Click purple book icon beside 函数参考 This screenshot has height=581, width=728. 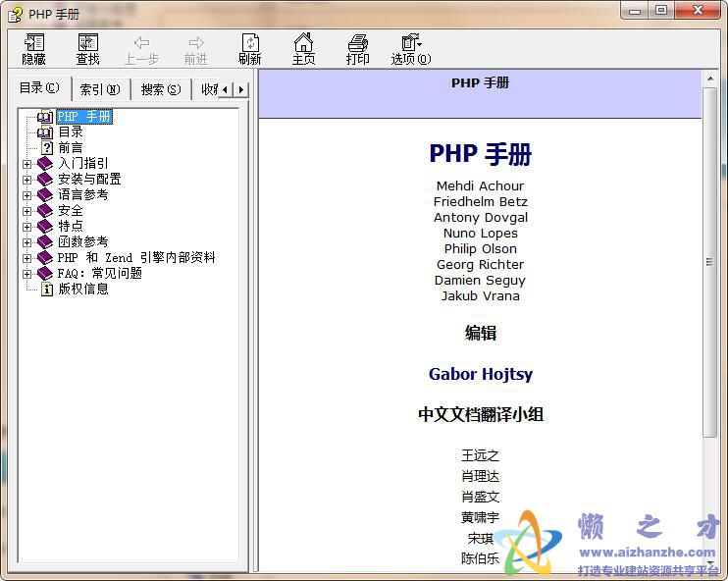click(45, 242)
